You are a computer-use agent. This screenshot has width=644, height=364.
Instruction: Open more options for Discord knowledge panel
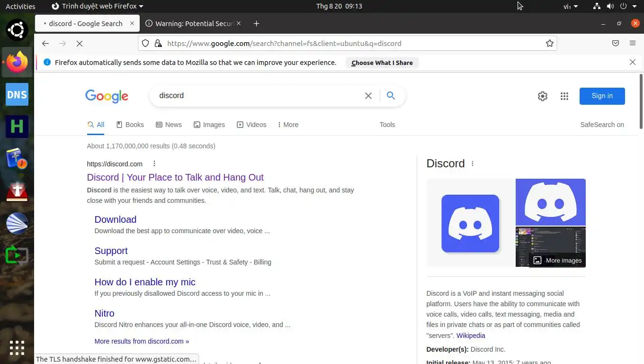tap(473, 164)
